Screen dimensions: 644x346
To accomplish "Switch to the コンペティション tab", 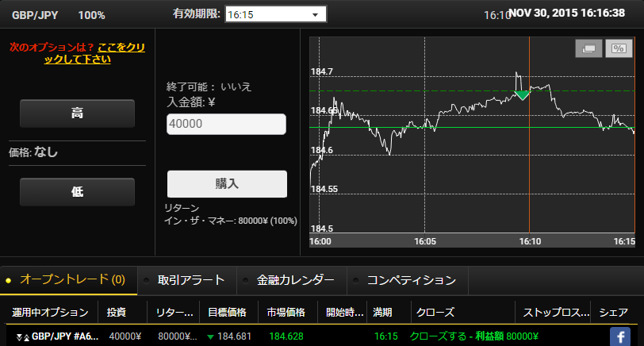I will pos(408,280).
